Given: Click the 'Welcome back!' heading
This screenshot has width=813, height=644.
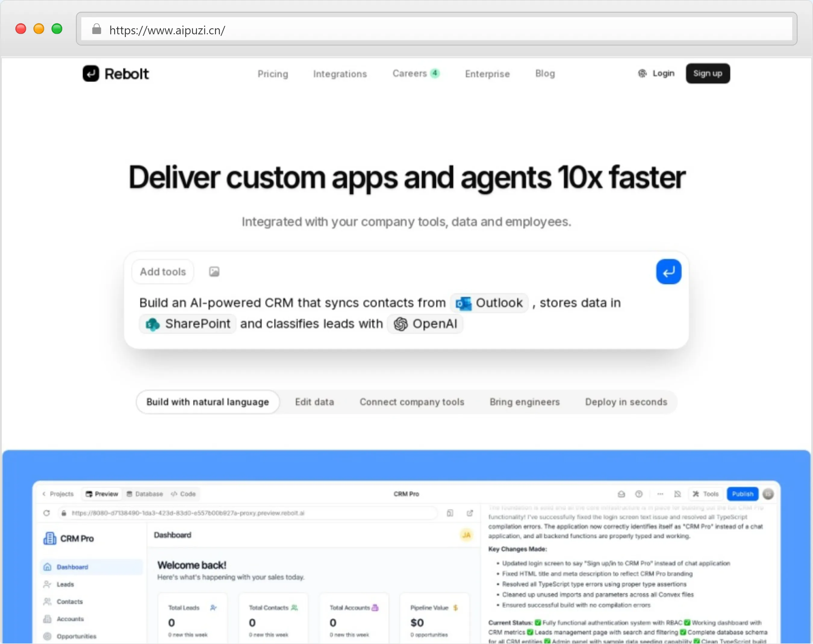Looking at the screenshot, I should [x=192, y=565].
